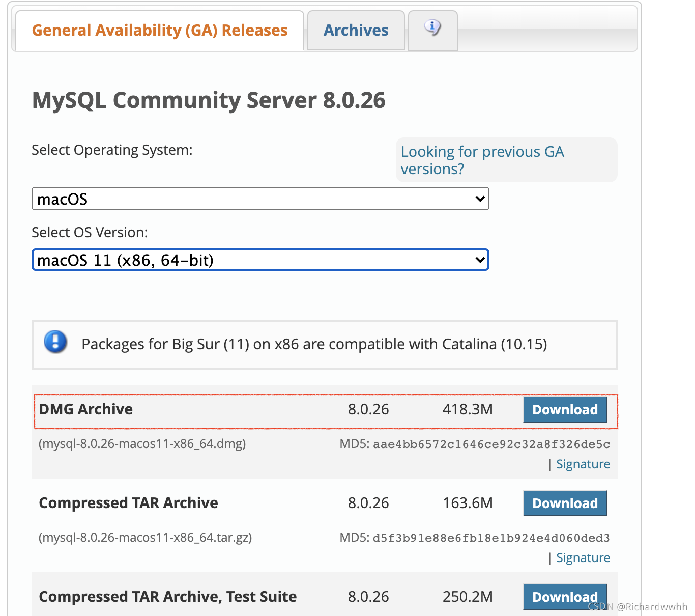The width and height of the screenshot is (695, 616).
Task: Click version 8.0.26 in DMG Archive row
Action: tap(368, 409)
